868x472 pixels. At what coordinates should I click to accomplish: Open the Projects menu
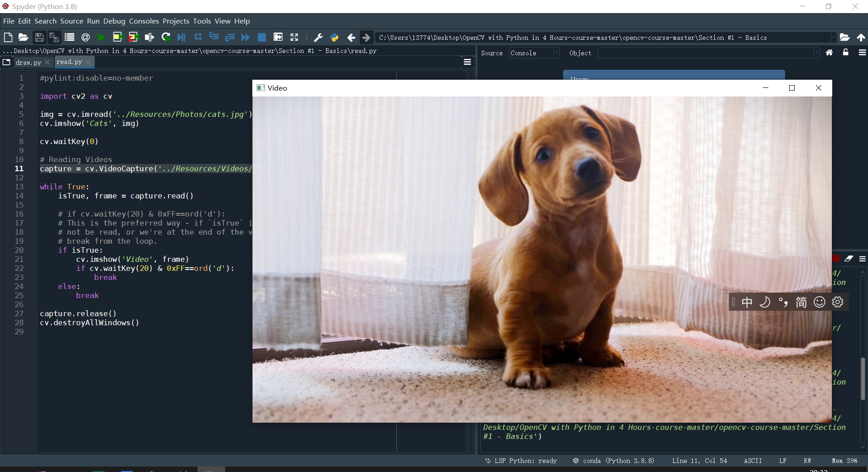[176, 21]
